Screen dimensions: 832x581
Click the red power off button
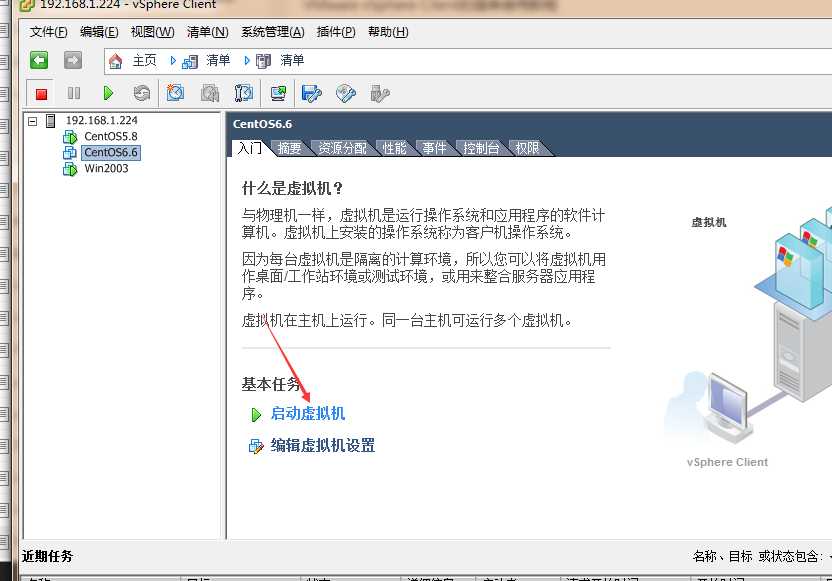[41, 94]
